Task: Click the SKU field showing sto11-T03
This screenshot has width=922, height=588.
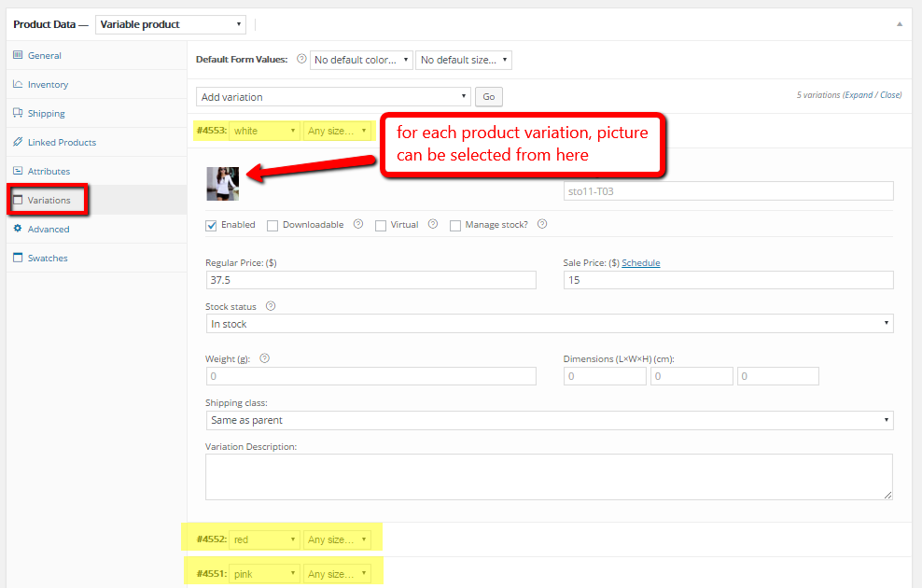Action: coord(729,191)
